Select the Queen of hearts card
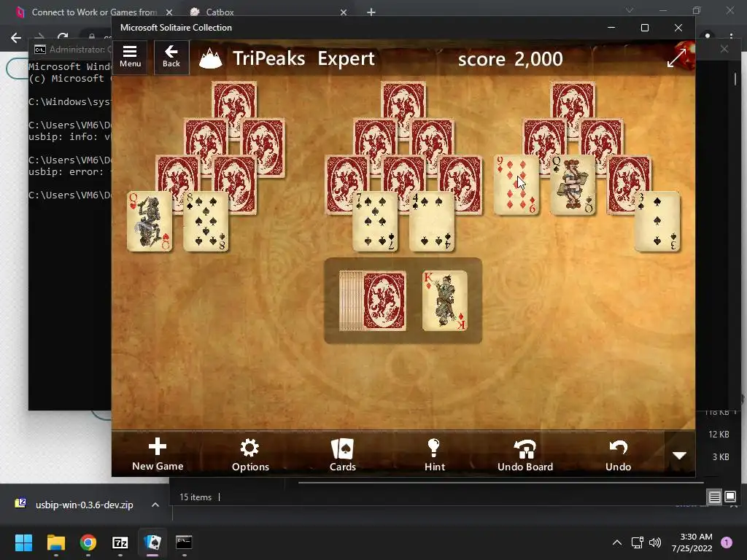Image resolution: width=747 pixels, height=560 pixels. pos(149,222)
